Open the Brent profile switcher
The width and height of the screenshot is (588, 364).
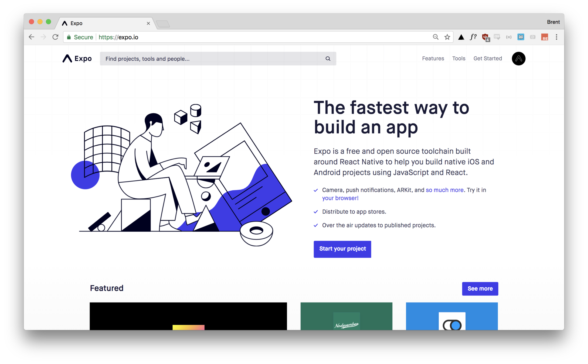pyautogui.click(x=553, y=22)
